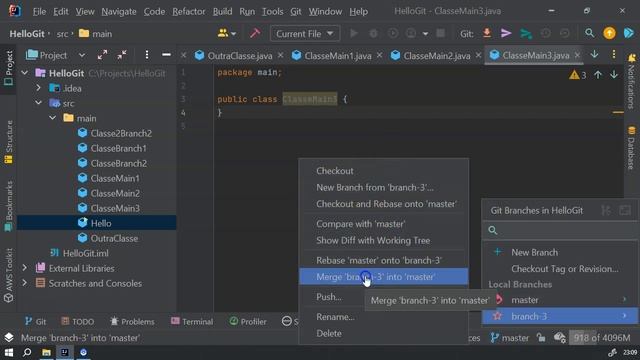Open the Terminal tool window

[x=192, y=322]
